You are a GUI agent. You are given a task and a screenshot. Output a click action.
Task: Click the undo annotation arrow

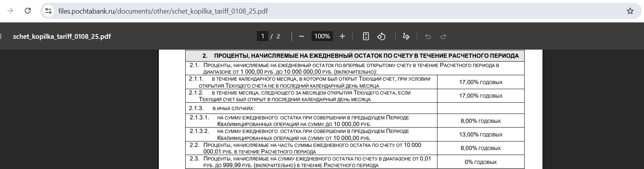click(428, 36)
